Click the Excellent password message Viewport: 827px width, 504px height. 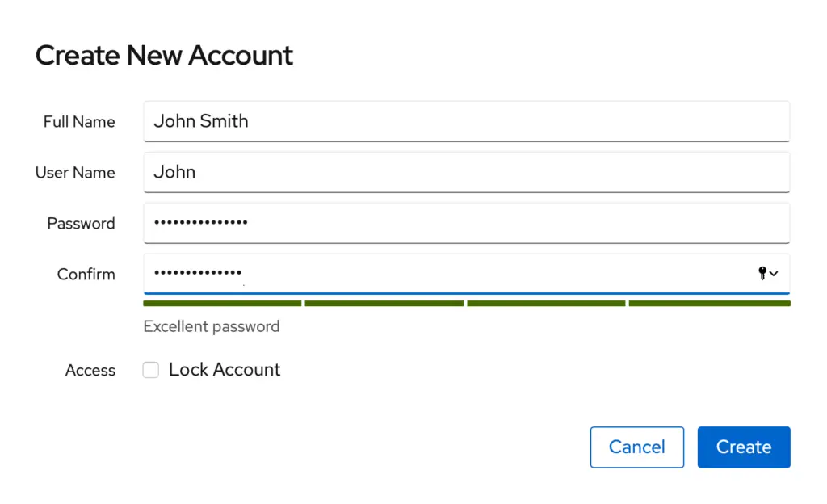pyautogui.click(x=212, y=327)
